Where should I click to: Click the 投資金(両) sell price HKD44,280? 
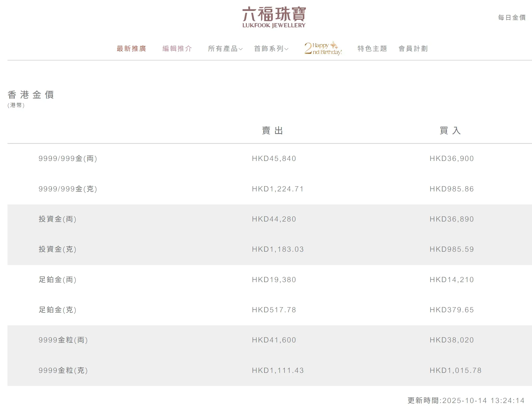coord(274,219)
